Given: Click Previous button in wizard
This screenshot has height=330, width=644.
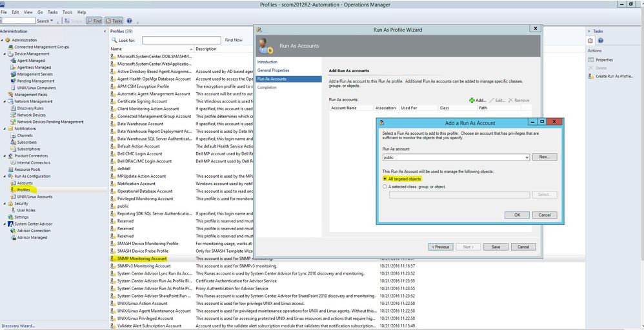Looking at the screenshot, I should (441, 247).
